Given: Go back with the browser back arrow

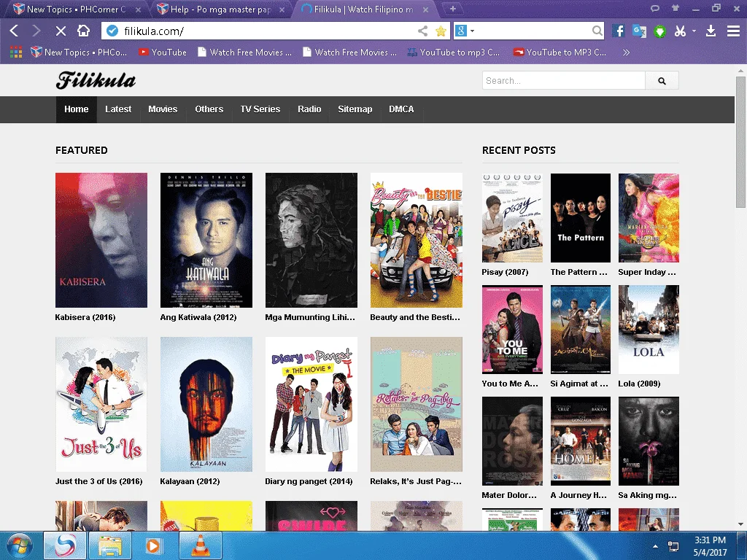Looking at the screenshot, I should (15, 31).
